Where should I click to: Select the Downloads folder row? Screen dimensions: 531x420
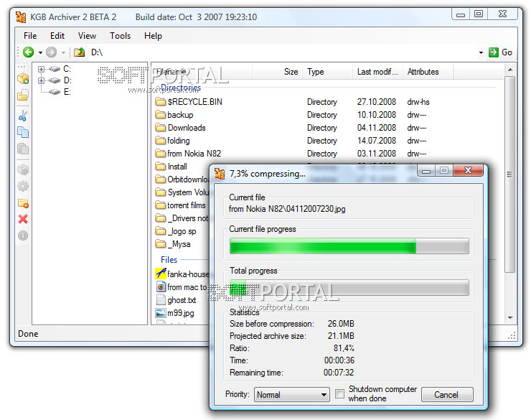pyautogui.click(x=180, y=128)
